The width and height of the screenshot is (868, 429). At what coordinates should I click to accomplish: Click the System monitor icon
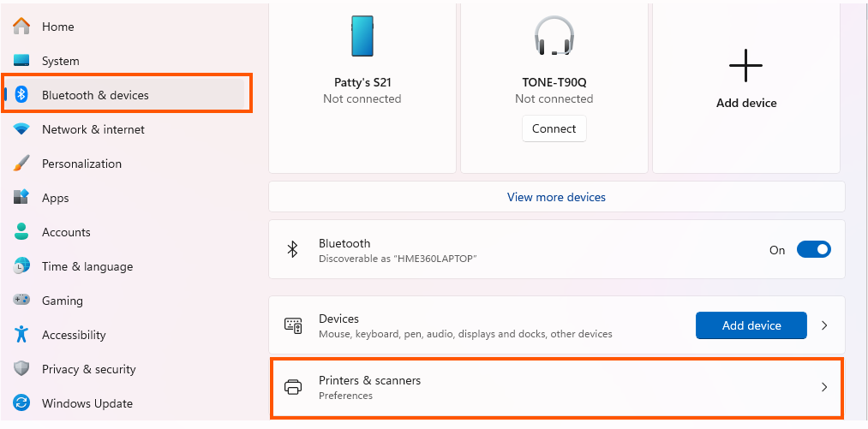(x=22, y=61)
